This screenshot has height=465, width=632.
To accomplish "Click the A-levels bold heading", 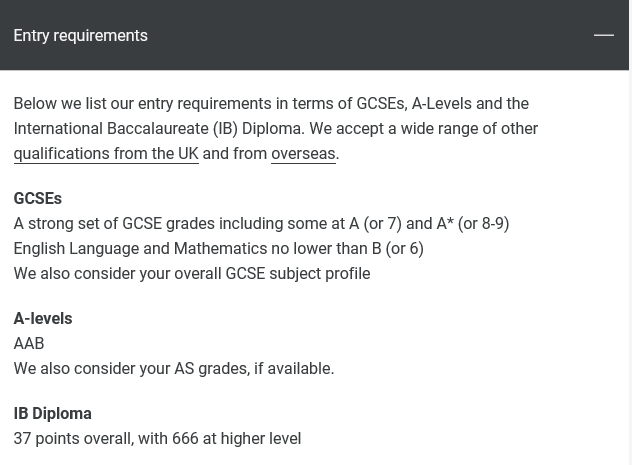I will [x=43, y=318].
